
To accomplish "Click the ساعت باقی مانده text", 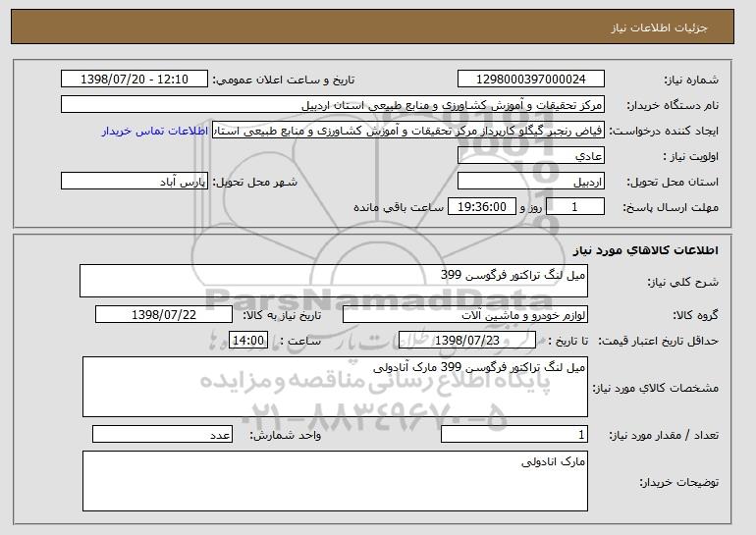I will tap(399, 207).
